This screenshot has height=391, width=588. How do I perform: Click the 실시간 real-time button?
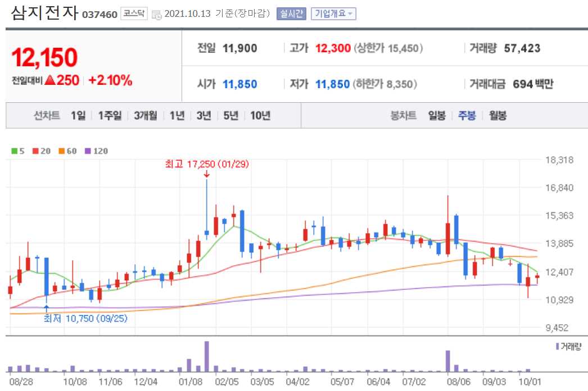[x=291, y=14]
